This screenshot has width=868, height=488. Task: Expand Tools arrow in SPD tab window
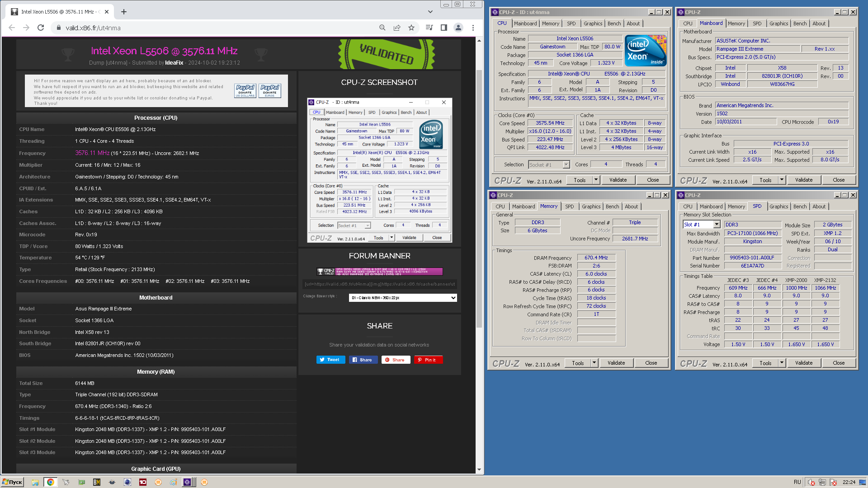782,363
